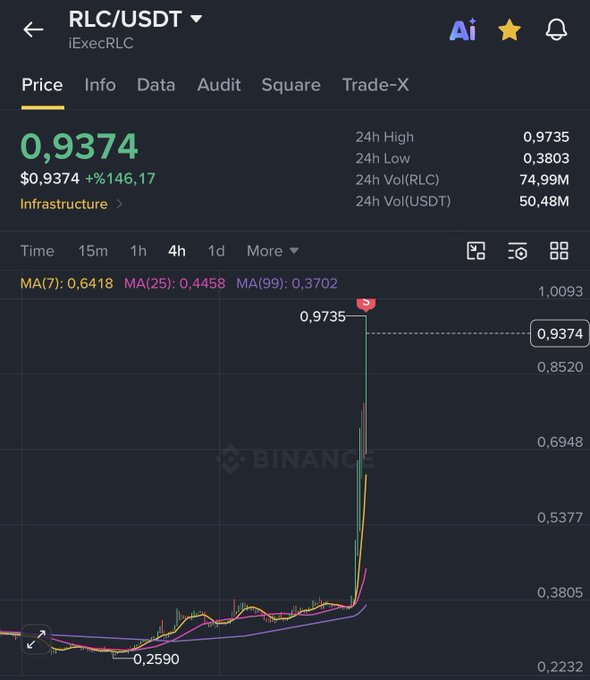Open the Infrastructure category link
Screen dimensions: 590x680
[71, 204]
